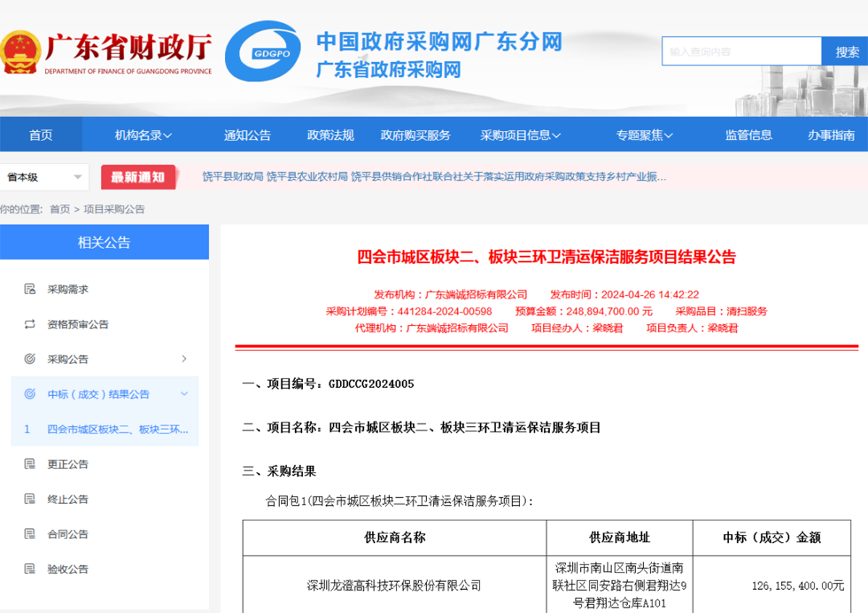The image size is (868, 613).
Task: Click the 合同公告 document icon
Action: pos(30,534)
